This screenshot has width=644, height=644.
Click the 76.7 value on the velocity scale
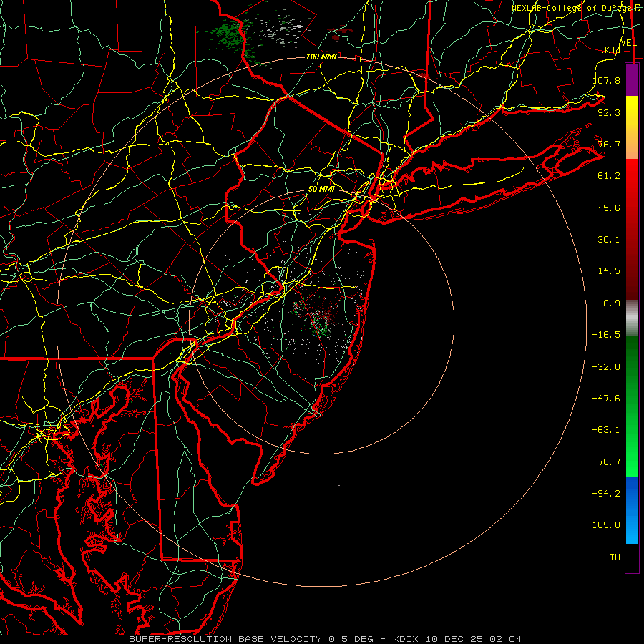point(609,144)
